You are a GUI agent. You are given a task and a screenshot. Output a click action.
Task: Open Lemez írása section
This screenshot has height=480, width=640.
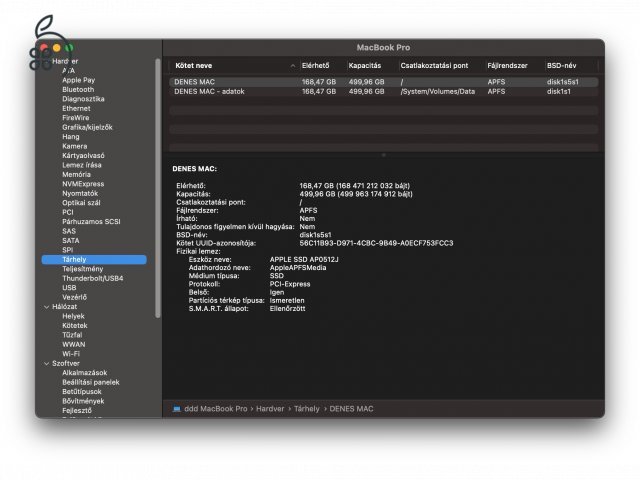(x=82, y=165)
